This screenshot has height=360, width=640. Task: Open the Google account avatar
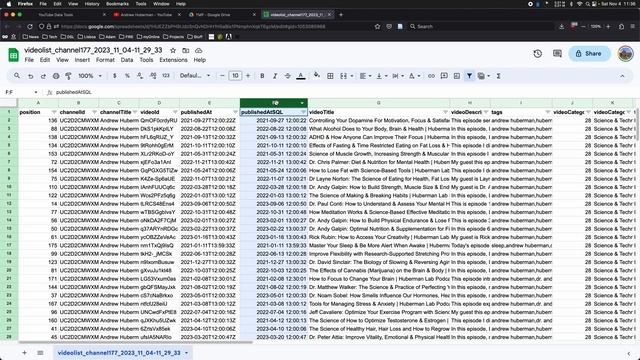coord(625,53)
